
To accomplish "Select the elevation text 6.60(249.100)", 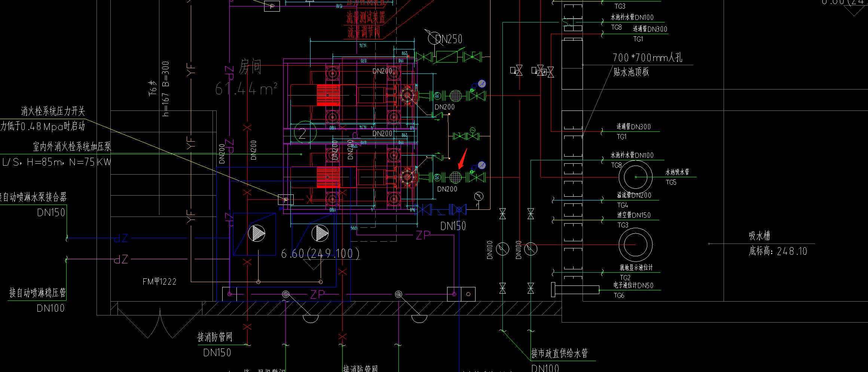I will [x=320, y=254].
